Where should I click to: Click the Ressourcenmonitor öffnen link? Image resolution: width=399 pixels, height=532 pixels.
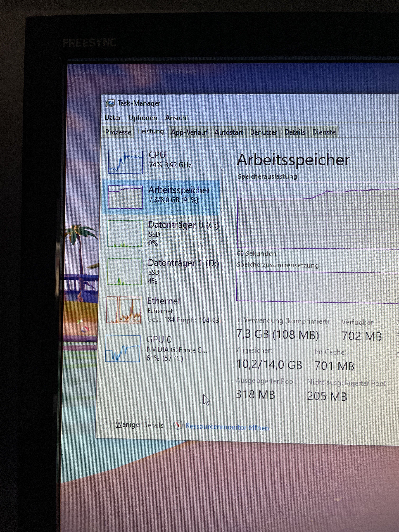(x=227, y=427)
